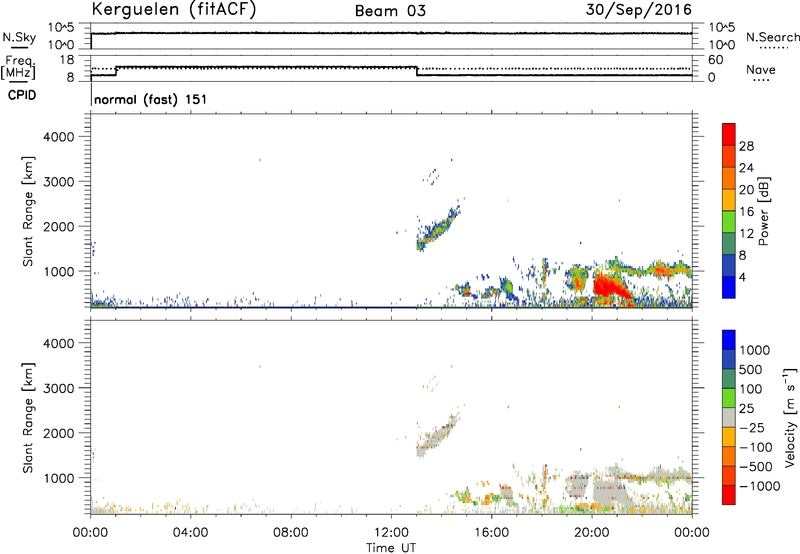Click the N.Sky legend label
The height and width of the screenshot is (554, 800).
(x=19, y=37)
